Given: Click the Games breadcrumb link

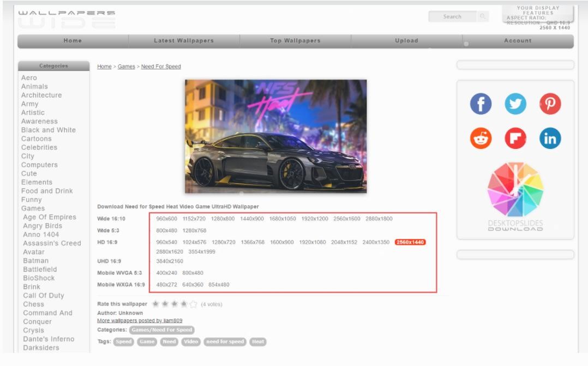Looking at the screenshot, I should [x=126, y=67].
